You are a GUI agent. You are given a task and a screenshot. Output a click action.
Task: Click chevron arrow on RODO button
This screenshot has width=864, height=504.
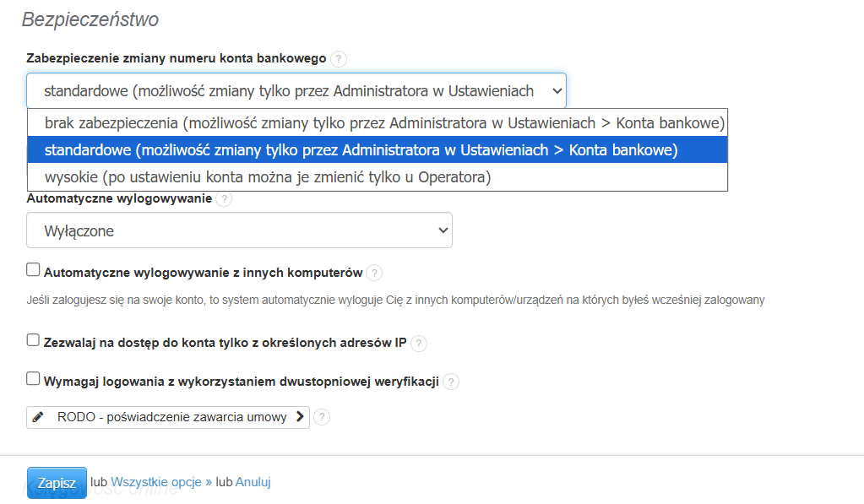pos(300,416)
